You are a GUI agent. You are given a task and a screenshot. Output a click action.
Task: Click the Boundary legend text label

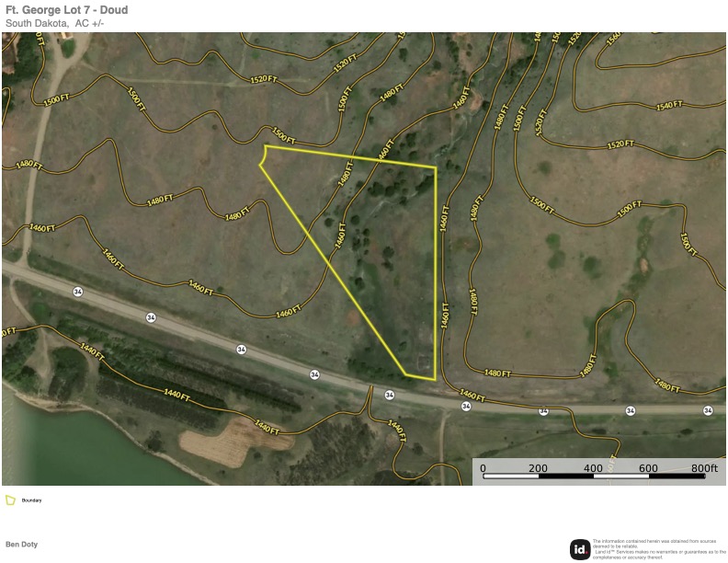tap(31, 500)
